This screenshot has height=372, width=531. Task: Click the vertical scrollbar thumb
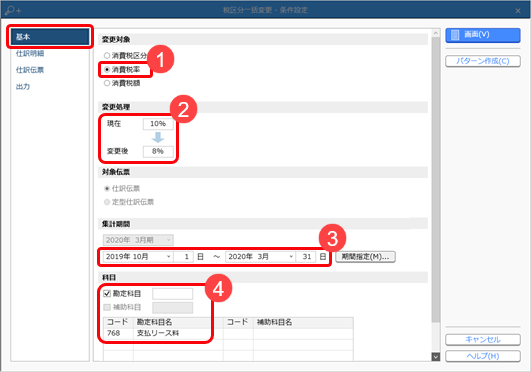[436, 180]
